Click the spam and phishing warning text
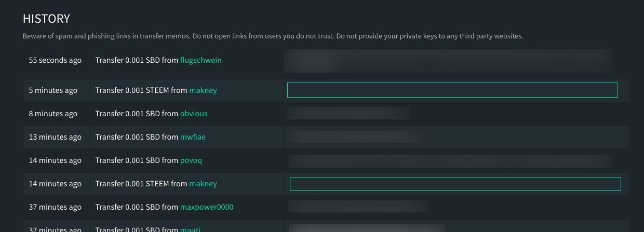Screen dimensions: 644x232 [273, 36]
